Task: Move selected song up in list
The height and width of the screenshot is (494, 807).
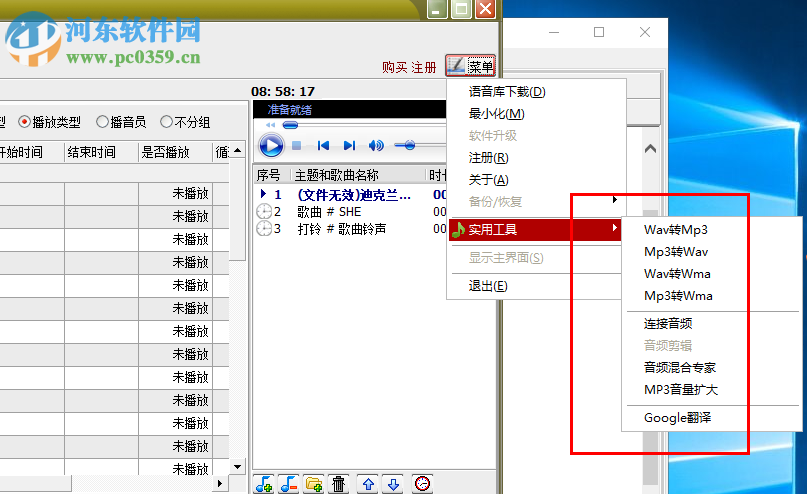Action: pyautogui.click(x=369, y=484)
